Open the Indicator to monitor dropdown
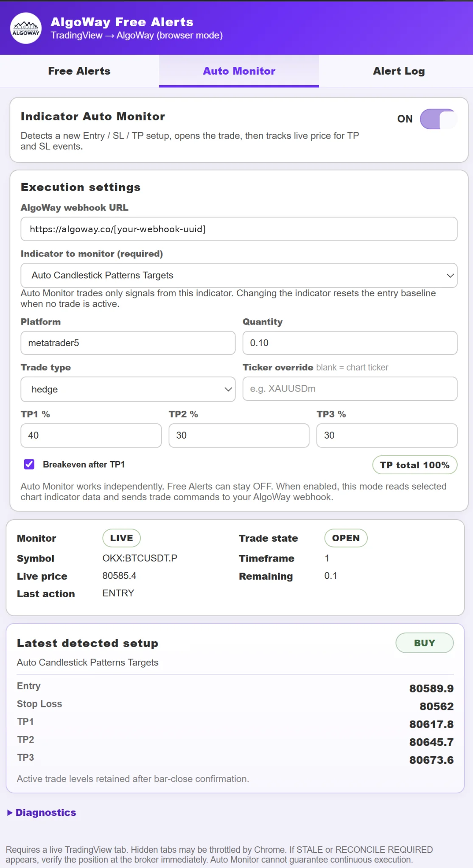 click(239, 275)
